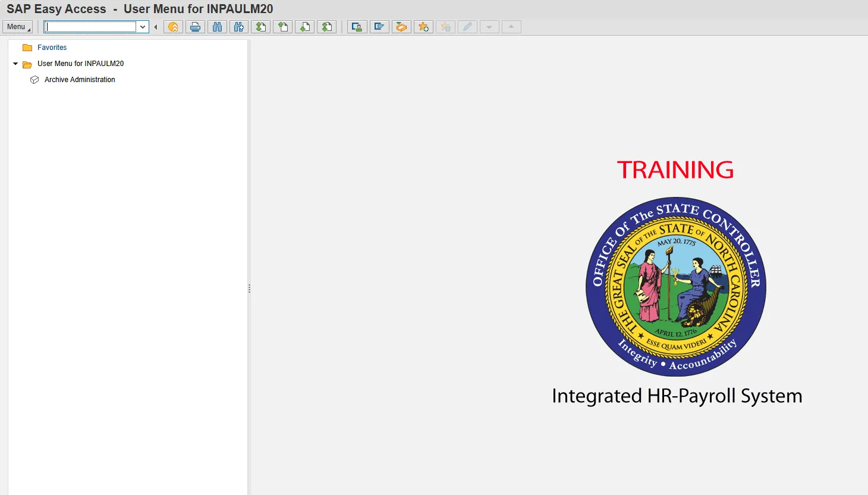Viewport: 868px width, 495px height.
Task: Click the Find Next binoculars icon
Action: click(x=239, y=27)
